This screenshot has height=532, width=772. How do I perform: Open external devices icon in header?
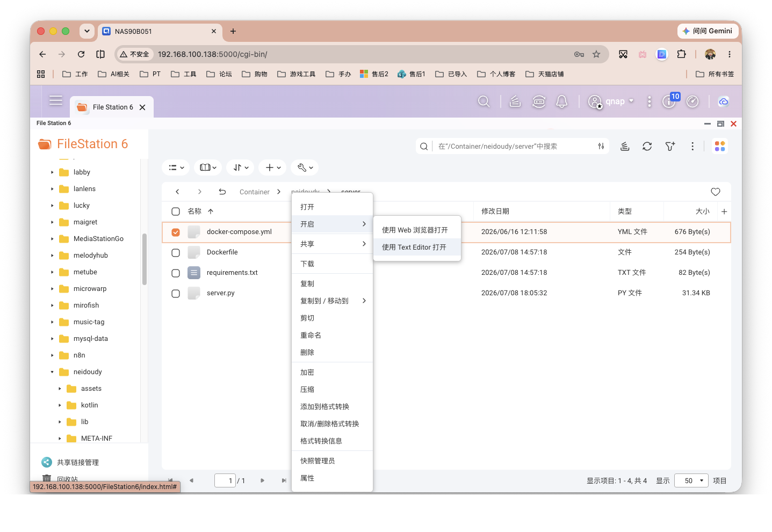click(x=539, y=101)
